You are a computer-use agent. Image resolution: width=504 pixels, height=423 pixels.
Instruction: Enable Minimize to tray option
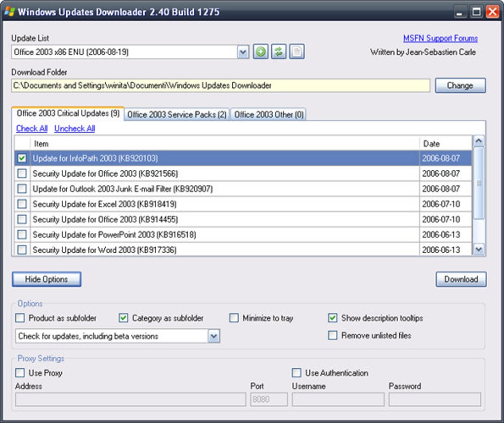234,318
